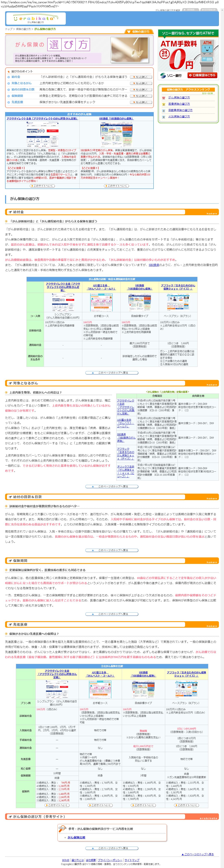Jump to the 対象となるがん point link

pyautogui.click(x=22, y=83)
